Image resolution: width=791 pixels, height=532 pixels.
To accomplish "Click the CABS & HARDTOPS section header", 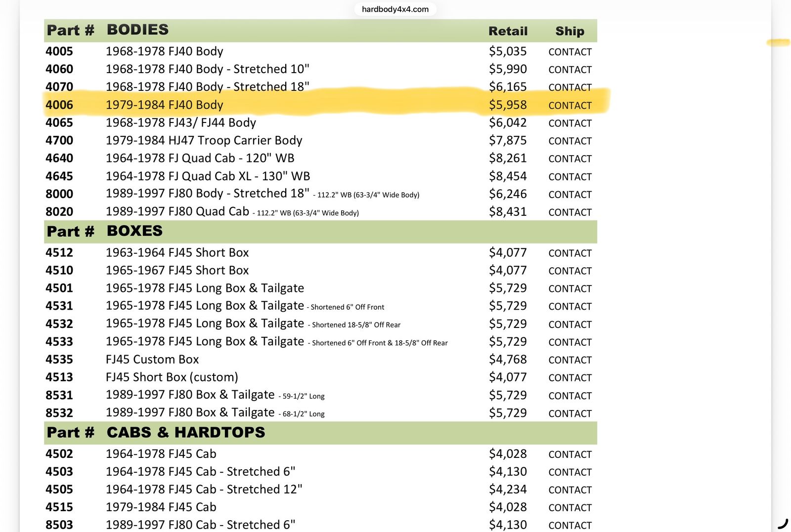I will [x=186, y=432].
